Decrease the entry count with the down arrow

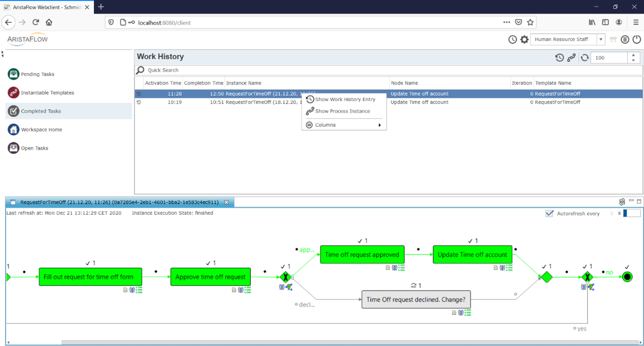(x=634, y=60)
